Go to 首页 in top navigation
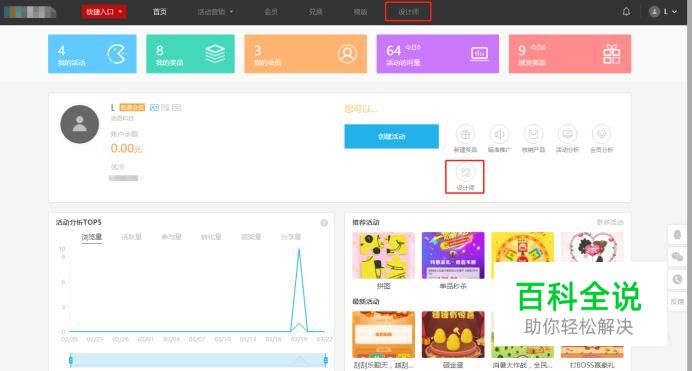692x371 pixels. (159, 12)
